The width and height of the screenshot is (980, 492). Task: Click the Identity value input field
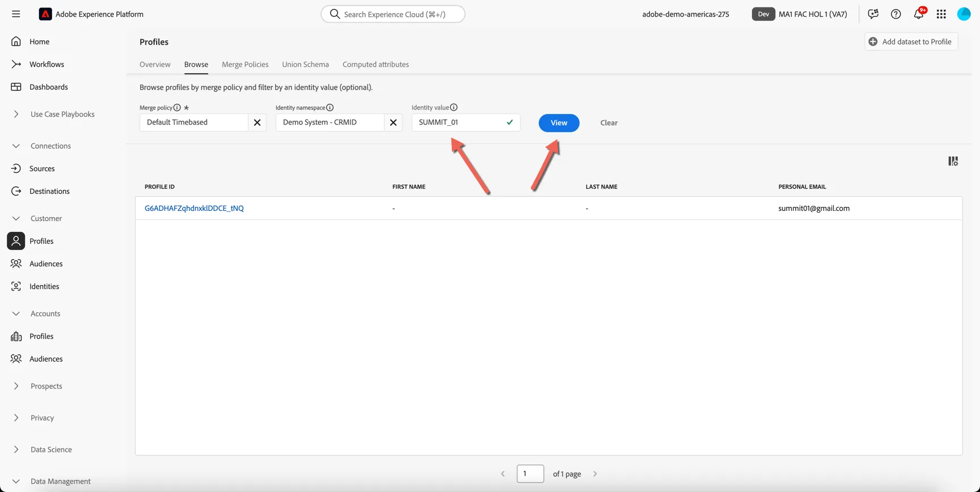(466, 122)
